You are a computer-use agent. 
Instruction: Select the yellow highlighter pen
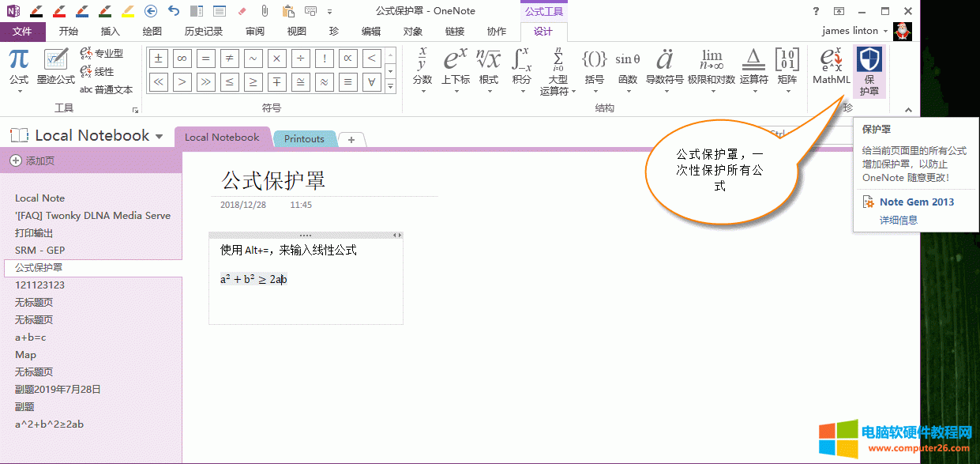[x=127, y=11]
